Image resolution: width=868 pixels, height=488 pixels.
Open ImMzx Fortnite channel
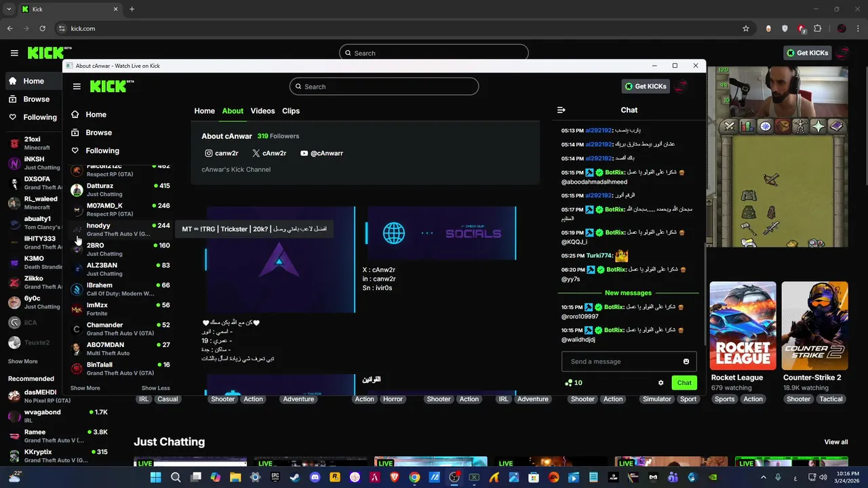(x=121, y=309)
